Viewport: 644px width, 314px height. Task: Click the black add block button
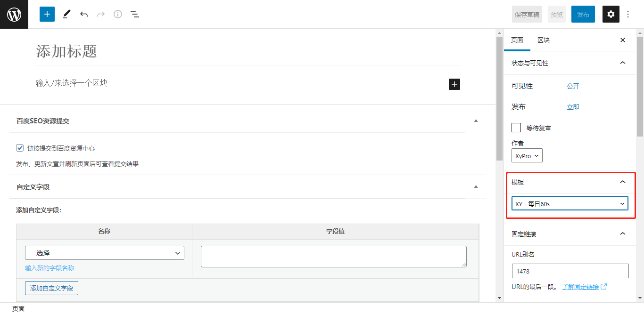[454, 84]
